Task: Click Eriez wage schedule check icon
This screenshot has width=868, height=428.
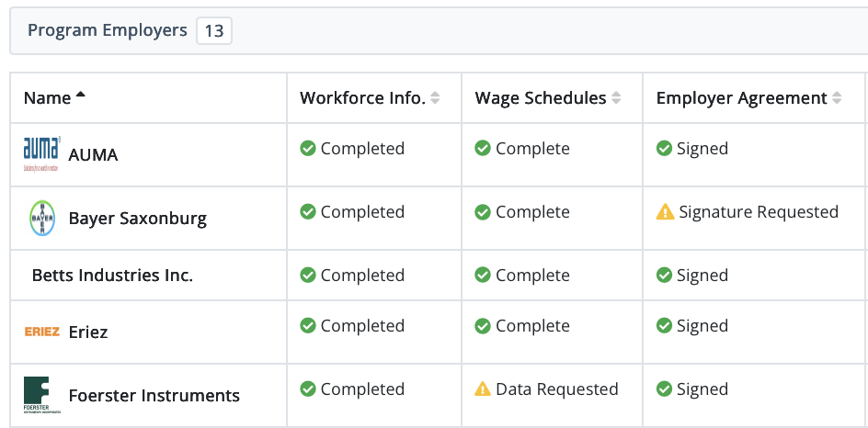Action: pos(483,326)
